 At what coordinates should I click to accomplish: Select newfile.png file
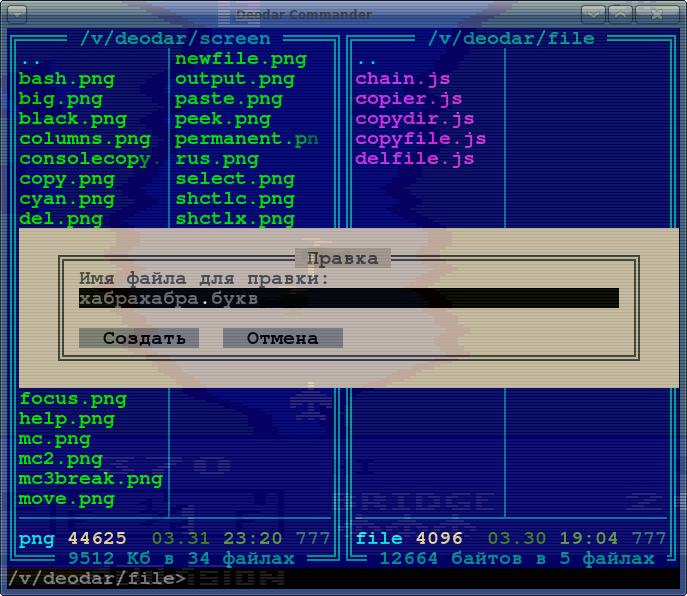coord(241,59)
